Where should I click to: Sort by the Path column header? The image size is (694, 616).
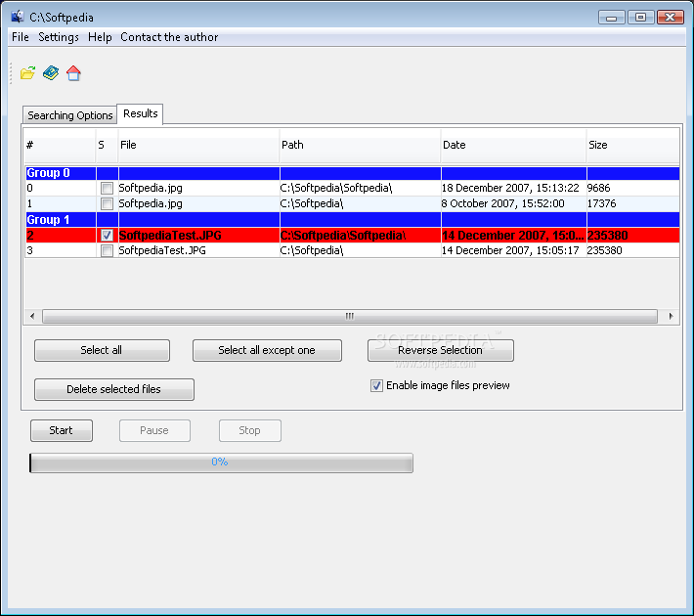[x=361, y=145]
